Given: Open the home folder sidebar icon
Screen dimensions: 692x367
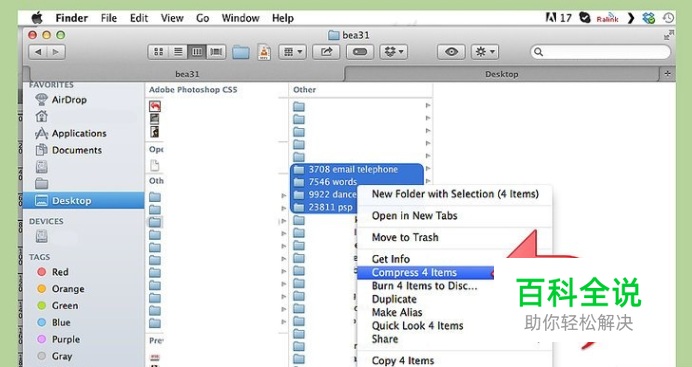Looking at the screenshot, I should pos(41,116).
